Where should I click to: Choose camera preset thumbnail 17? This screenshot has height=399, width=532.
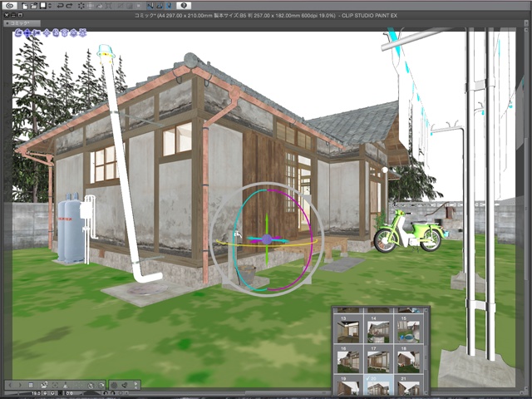pos(379,359)
